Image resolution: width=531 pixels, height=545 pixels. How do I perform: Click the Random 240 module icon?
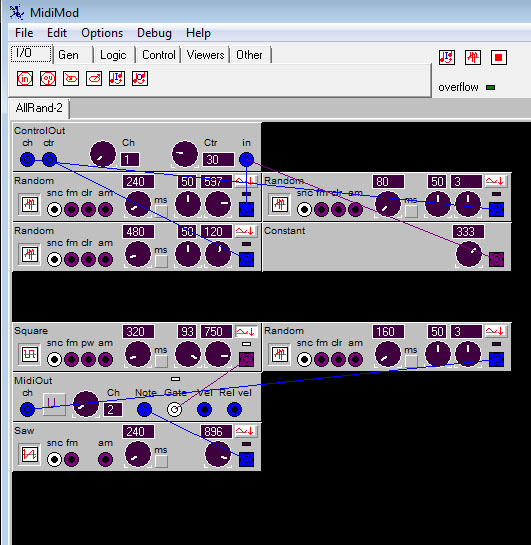click(30, 204)
